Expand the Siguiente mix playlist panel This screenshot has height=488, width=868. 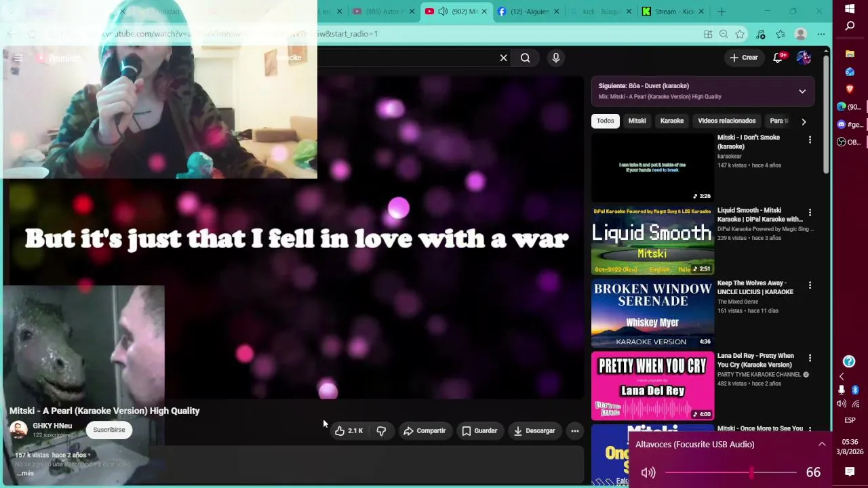click(802, 91)
